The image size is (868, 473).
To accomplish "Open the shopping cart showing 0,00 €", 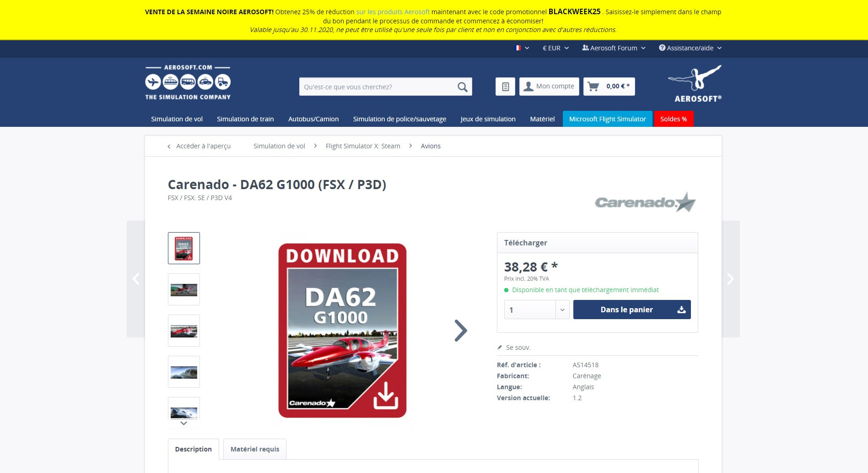I will 609,87.
